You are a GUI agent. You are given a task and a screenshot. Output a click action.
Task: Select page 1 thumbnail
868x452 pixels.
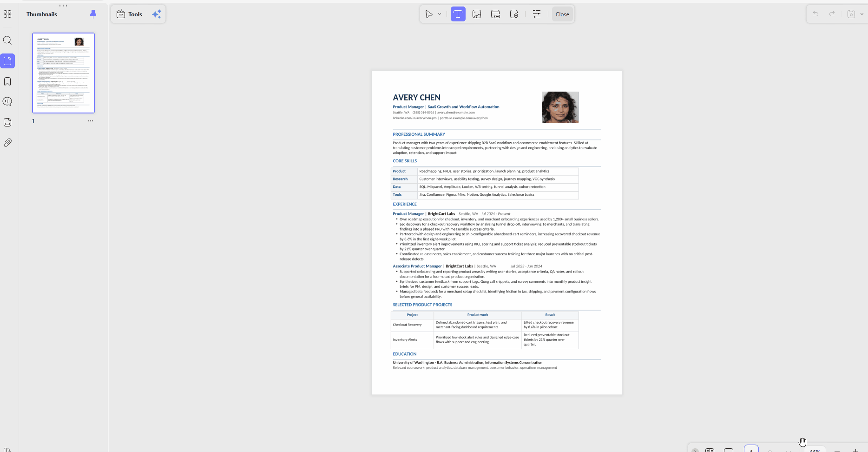(x=63, y=73)
